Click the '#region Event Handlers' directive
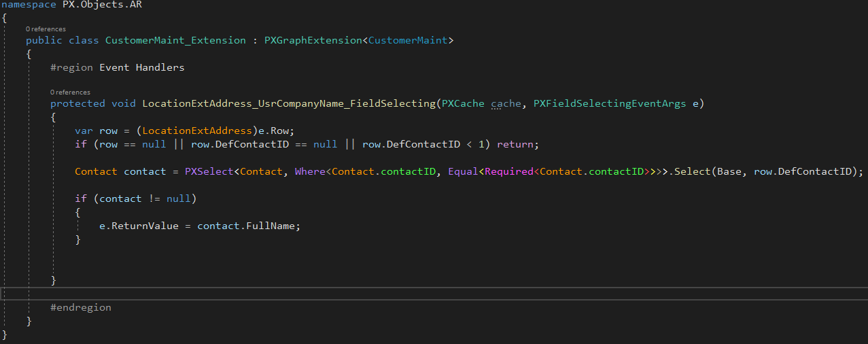The width and height of the screenshot is (868, 344). [117, 67]
